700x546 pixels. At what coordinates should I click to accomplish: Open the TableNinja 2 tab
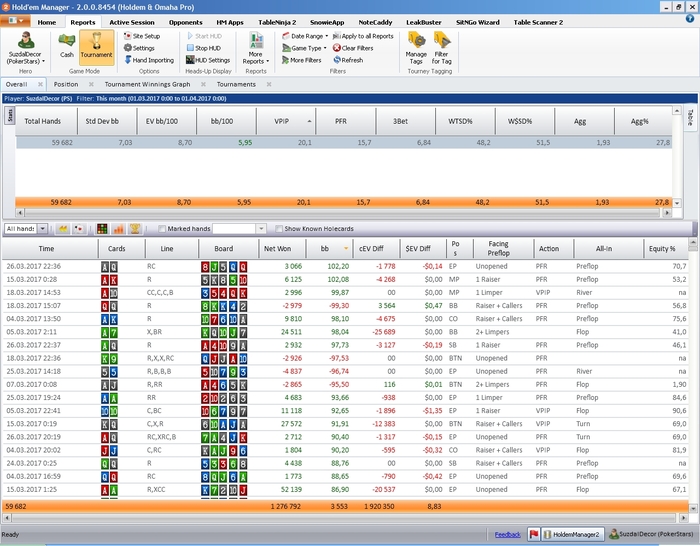click(277, 22)
